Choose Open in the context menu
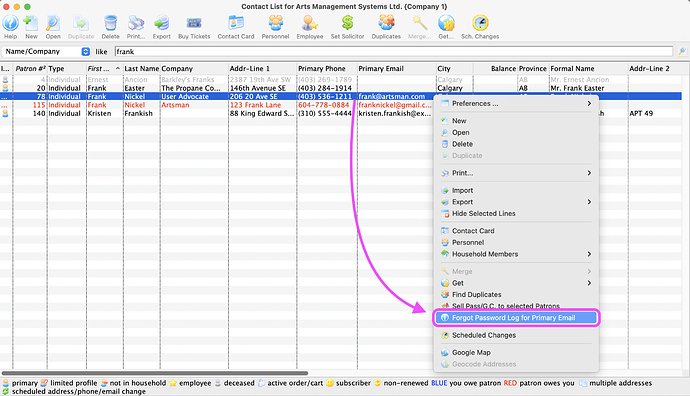This screenshot has height=396, width=690. point(516,132)
